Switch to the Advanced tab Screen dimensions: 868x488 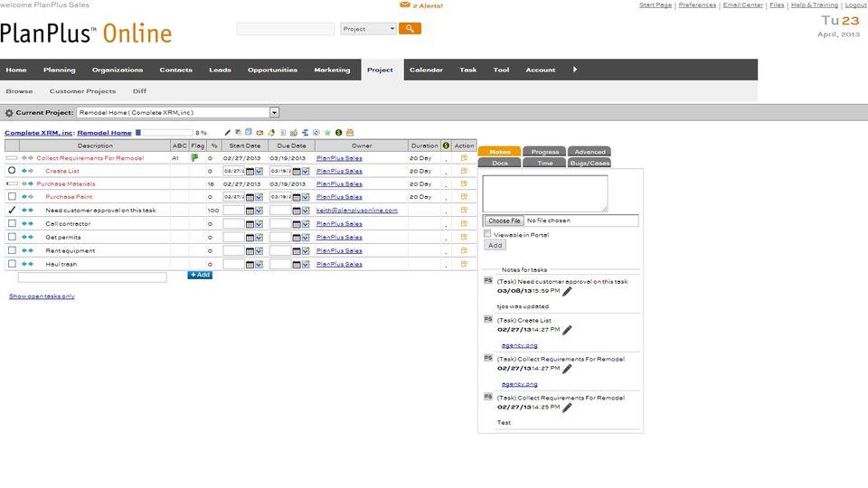[x=590, y=152]
